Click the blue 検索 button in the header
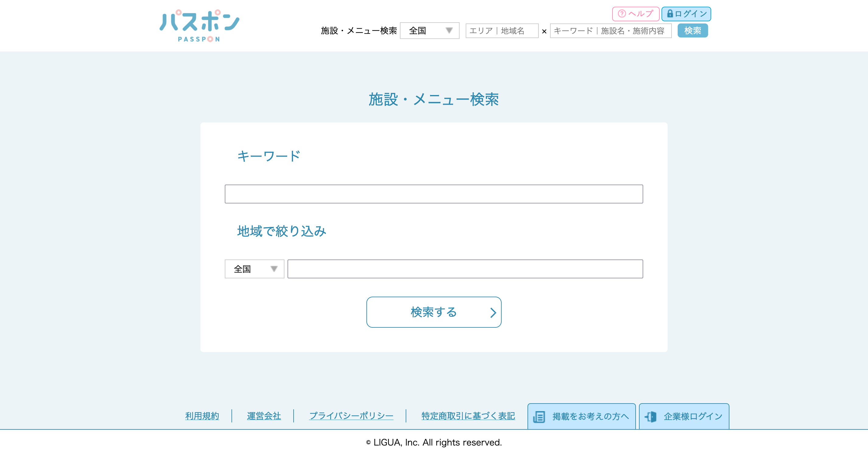 point(693,31)
